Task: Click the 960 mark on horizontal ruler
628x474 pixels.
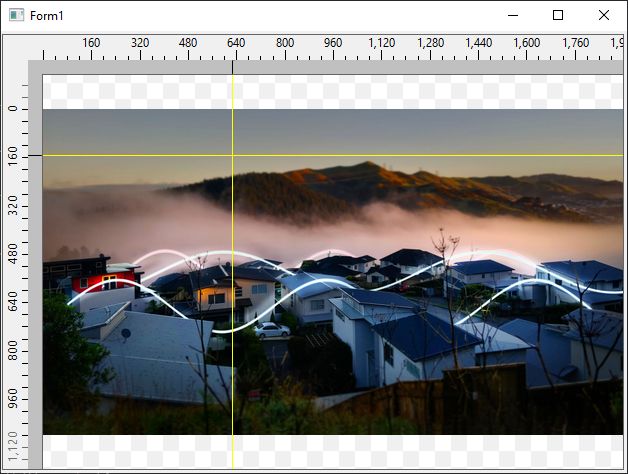Action: click(333, 43)
